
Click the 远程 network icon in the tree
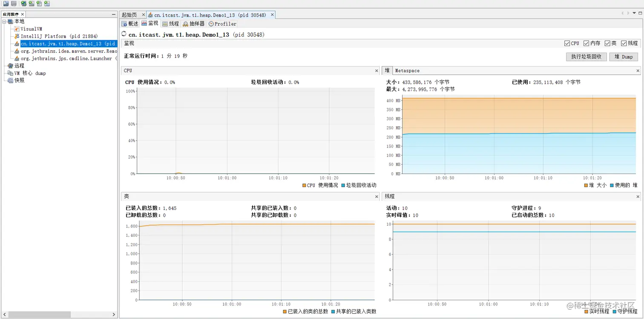tap(10, 66)
